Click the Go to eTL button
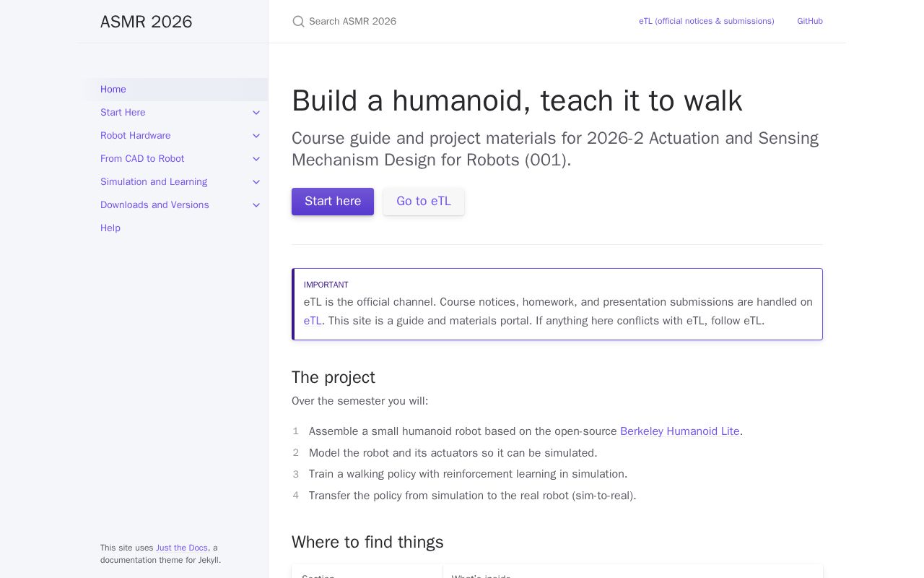 pos(424,202)
